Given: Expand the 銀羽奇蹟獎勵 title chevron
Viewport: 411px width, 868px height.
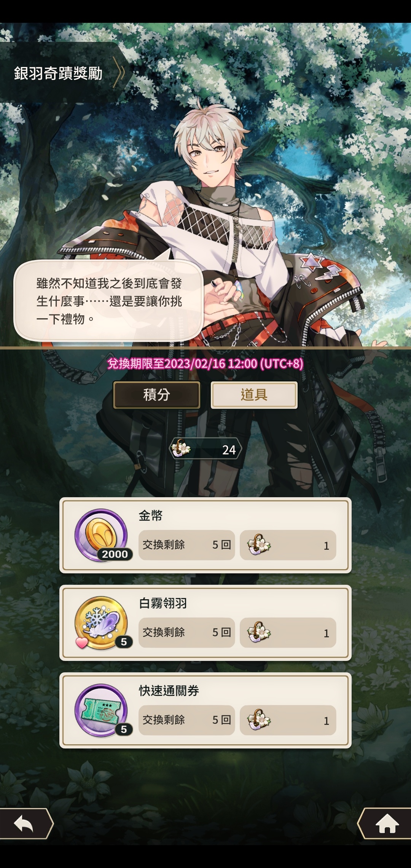Looking at the screenshot, I should click(x=120, y=72).
